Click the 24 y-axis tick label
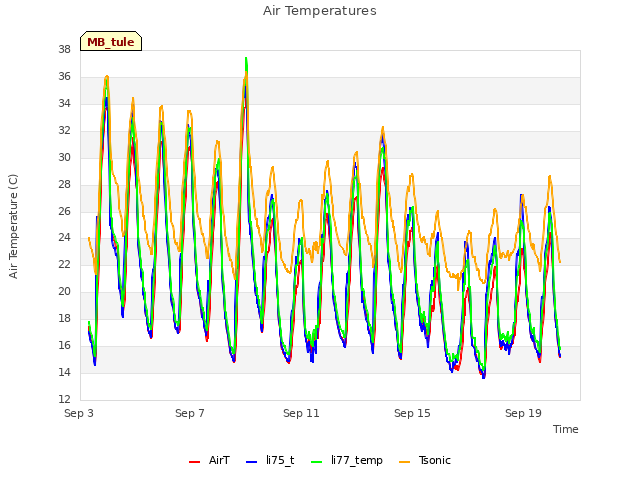640x480 pixels. (64, 238)
